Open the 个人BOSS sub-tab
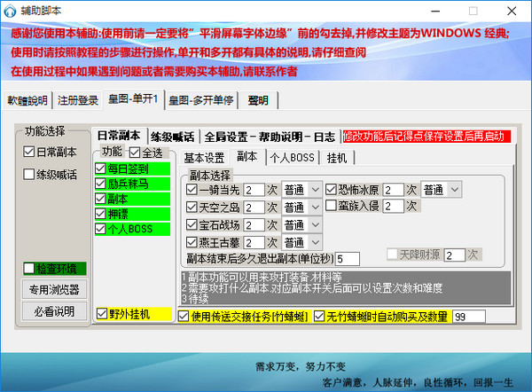This screenshot has width=532, height=392. [x=292, y=158]
